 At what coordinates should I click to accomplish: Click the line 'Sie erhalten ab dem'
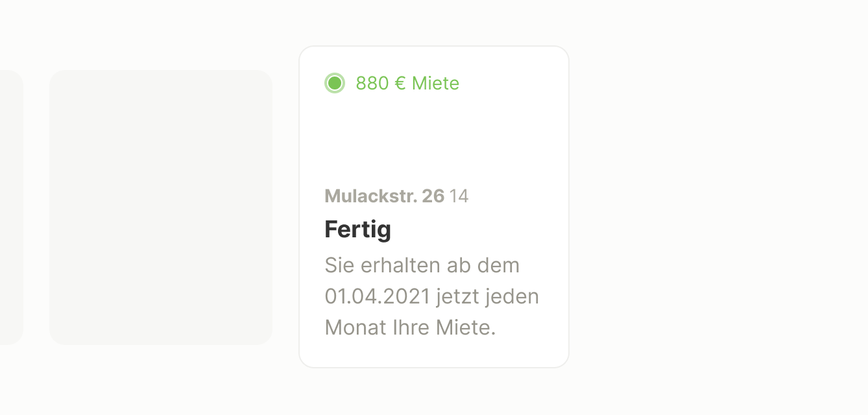[422, 265]
